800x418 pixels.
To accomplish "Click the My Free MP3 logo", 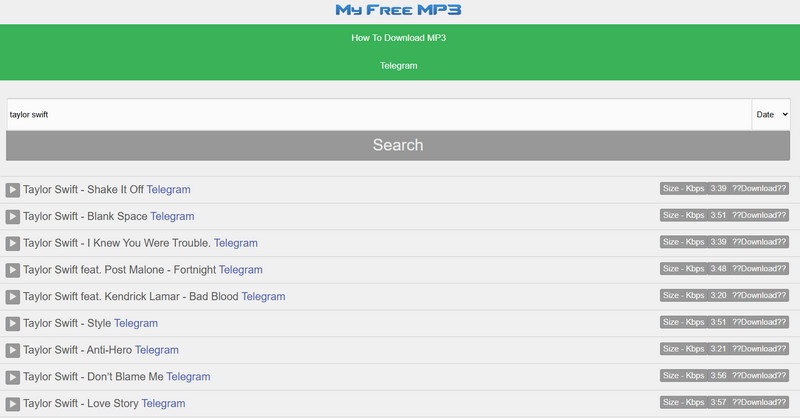I will click(x=398, y=10).
